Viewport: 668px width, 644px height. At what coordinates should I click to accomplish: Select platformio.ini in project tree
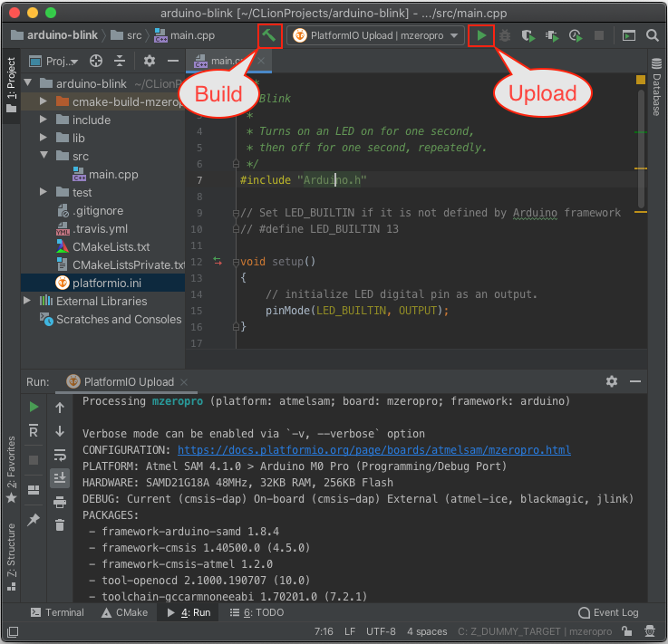[102, 283]
